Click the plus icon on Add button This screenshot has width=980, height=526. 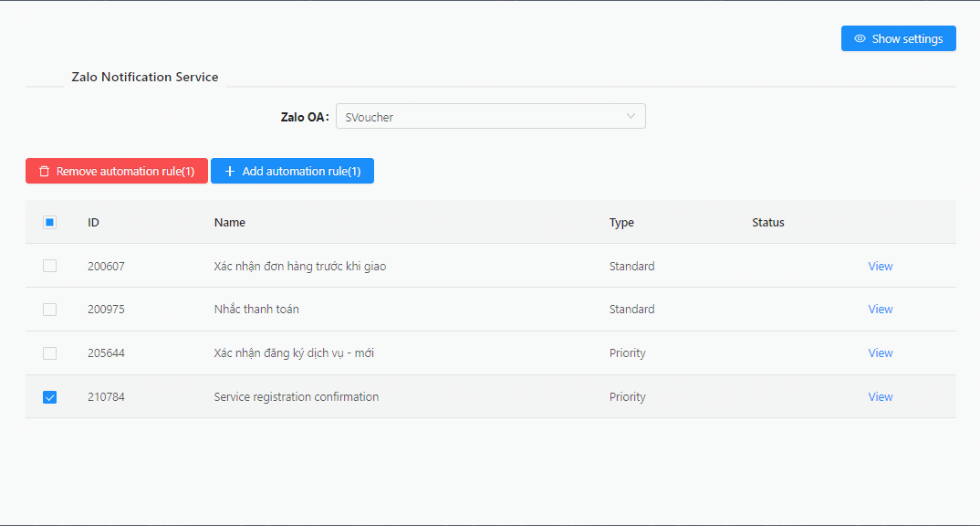click(230, 172)
